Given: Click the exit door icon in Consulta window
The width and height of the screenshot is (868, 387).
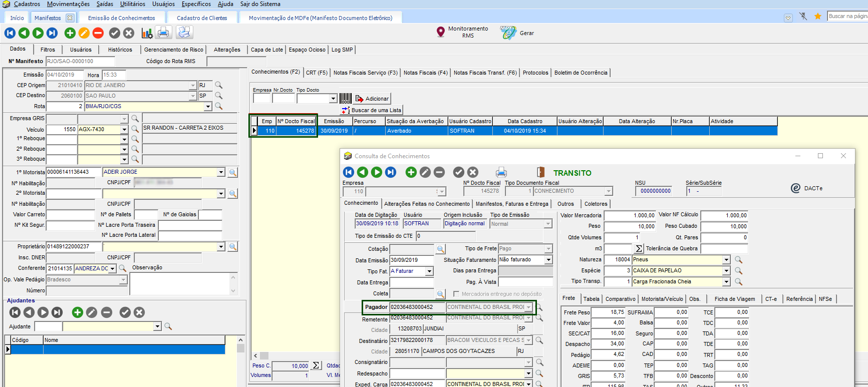Looking at the screenshot, I should 540,172.
